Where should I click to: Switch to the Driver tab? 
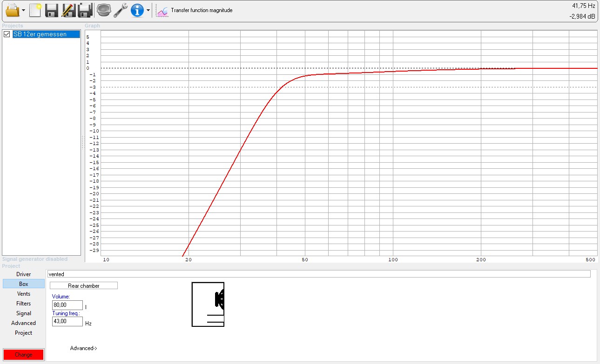point(24,274)
